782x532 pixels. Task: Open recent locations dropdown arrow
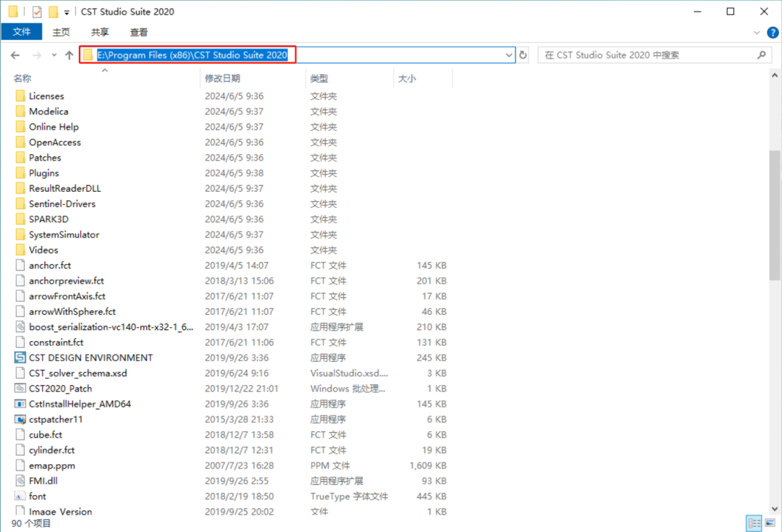tap(54, 55)
